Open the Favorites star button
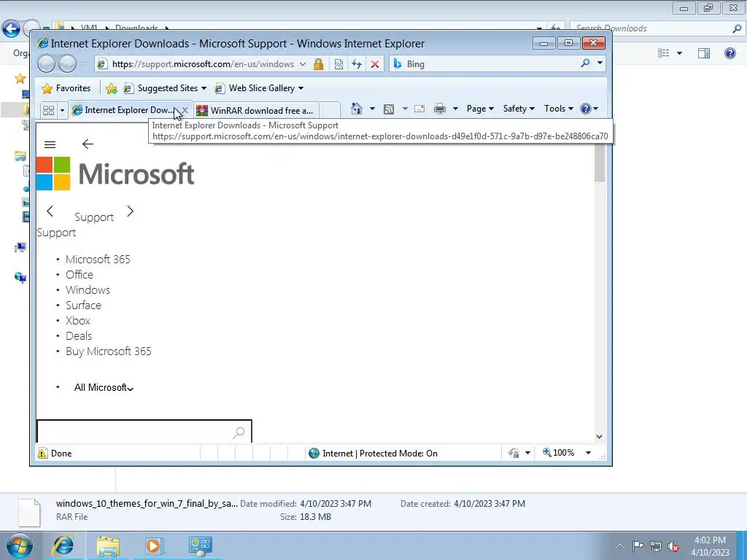Viewport: 747px width, 560px height. 66,88
